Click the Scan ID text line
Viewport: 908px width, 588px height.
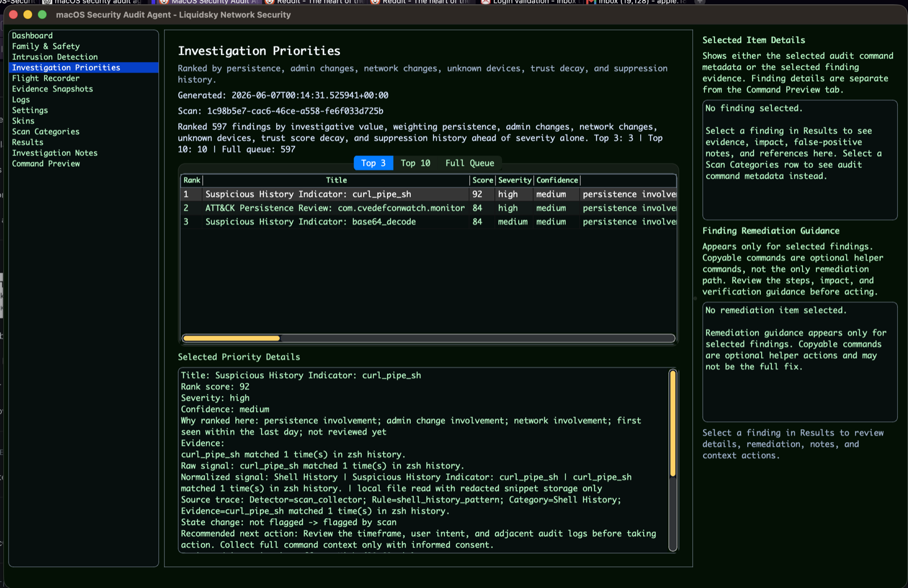(280, 111)
